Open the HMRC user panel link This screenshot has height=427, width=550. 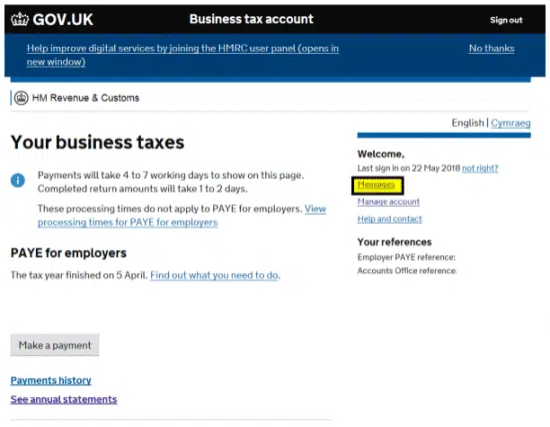183,55
